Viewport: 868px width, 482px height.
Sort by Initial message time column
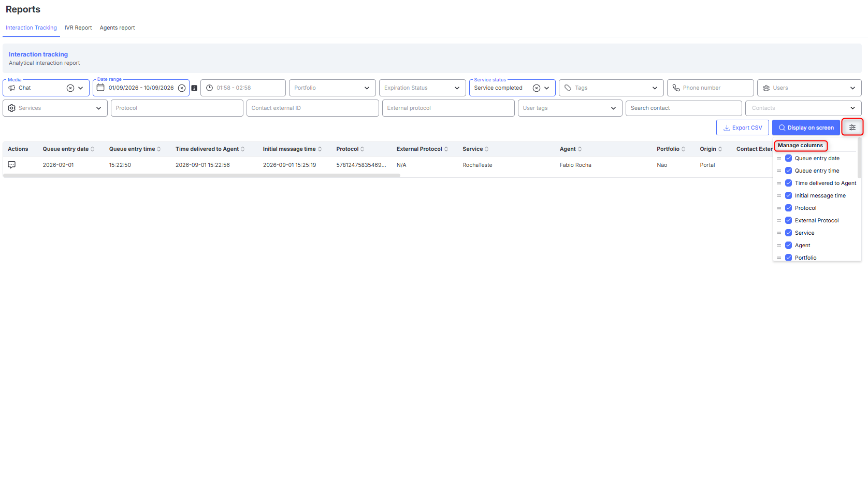320,149
